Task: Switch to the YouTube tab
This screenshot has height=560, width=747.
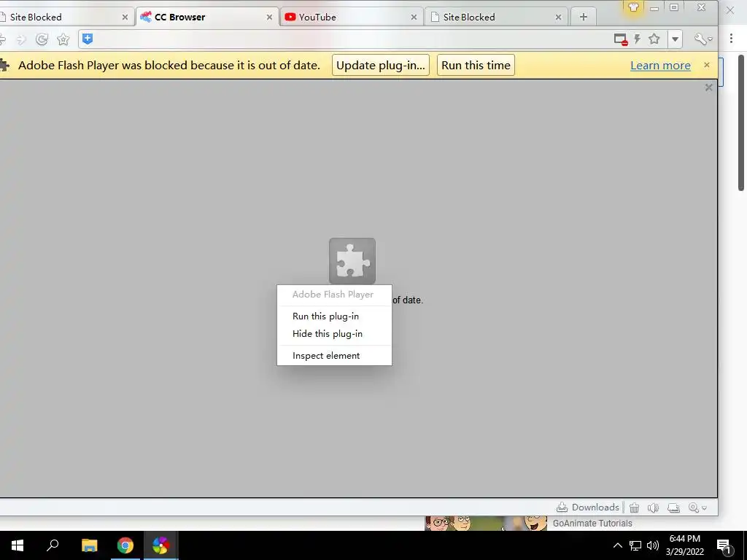Action: coord(352,17)
